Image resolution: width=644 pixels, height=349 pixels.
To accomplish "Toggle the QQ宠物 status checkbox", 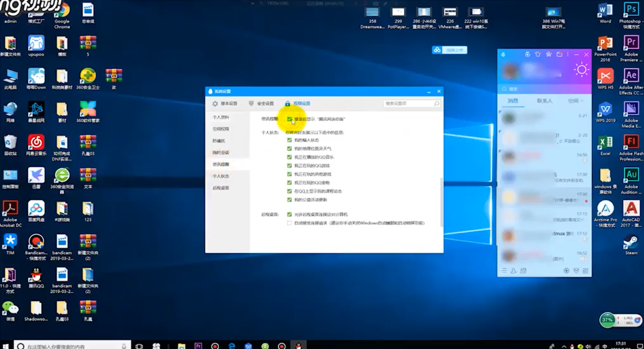I will click(289, 183).
